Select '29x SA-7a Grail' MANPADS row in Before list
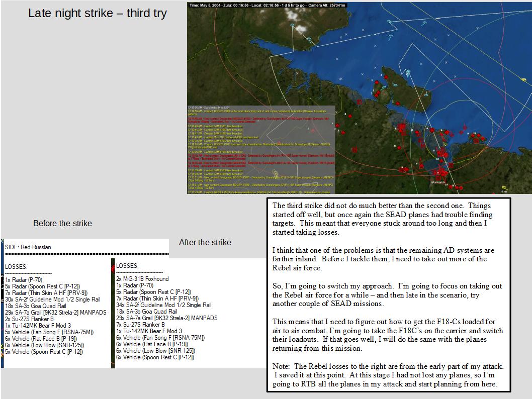Screen dimensions: 532x399 (56, 312)
